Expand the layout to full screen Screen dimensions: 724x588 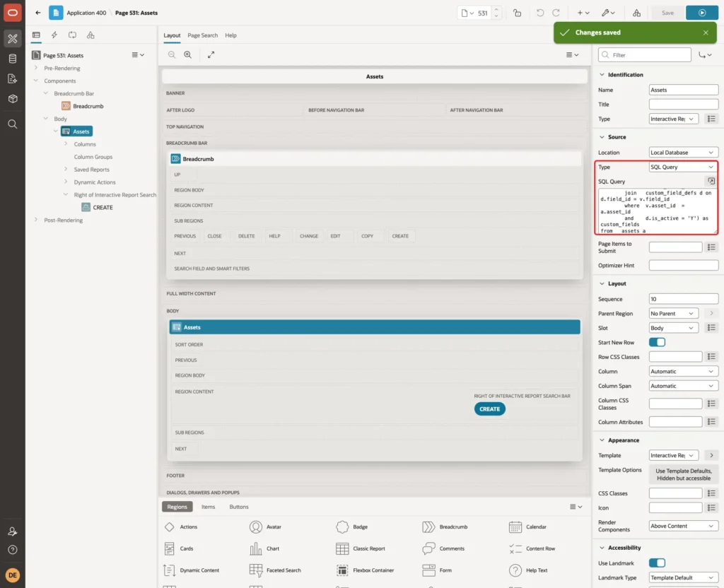point(211,54)
